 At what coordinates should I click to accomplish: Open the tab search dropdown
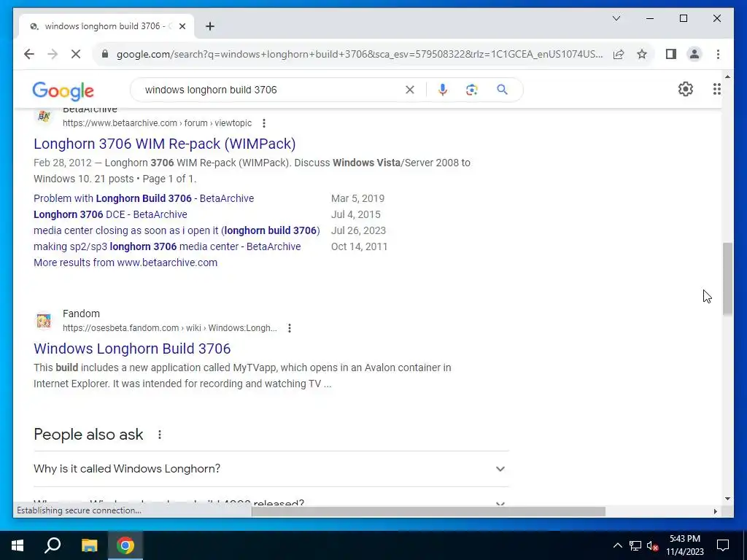[616, 18]
